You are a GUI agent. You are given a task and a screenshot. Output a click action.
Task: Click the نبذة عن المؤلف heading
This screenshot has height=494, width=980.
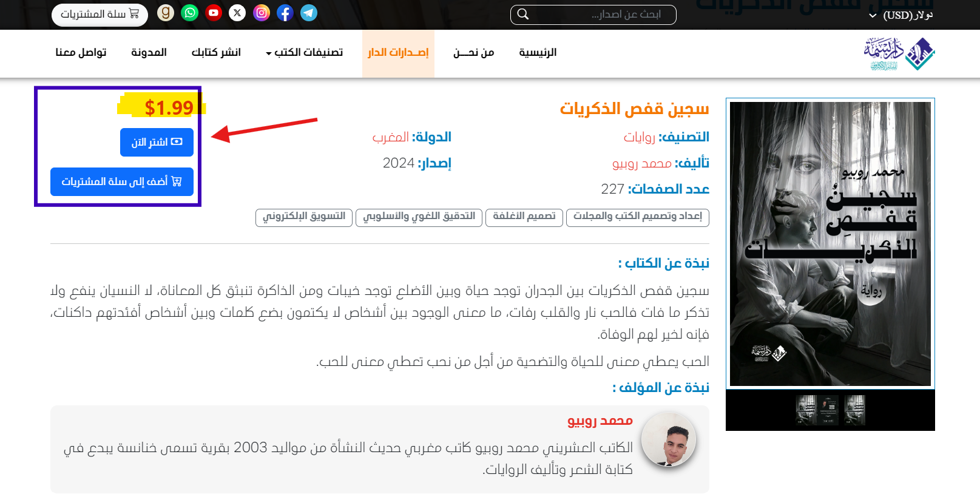660,387
